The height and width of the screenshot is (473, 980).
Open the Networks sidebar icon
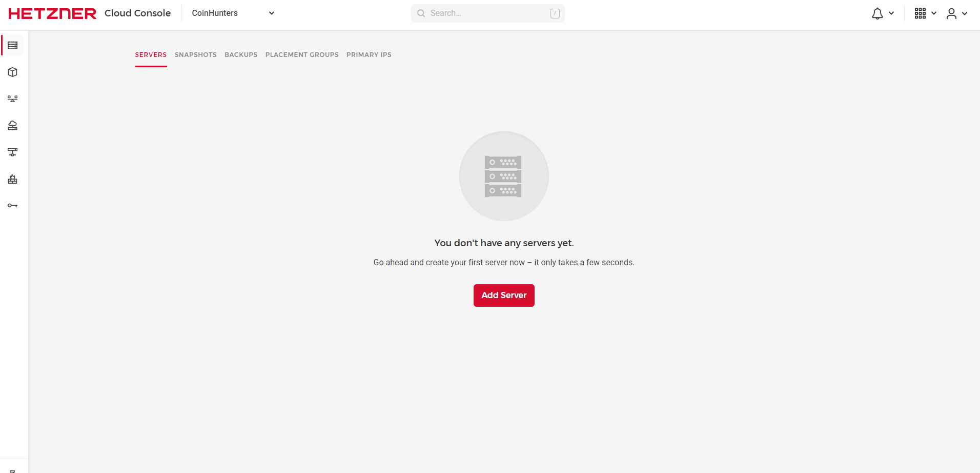coord(13,152)
